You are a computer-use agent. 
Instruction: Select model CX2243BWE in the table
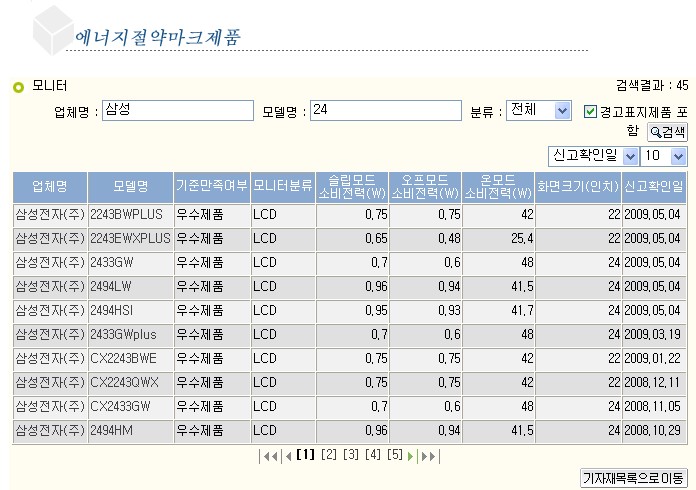tap(123, 359)
